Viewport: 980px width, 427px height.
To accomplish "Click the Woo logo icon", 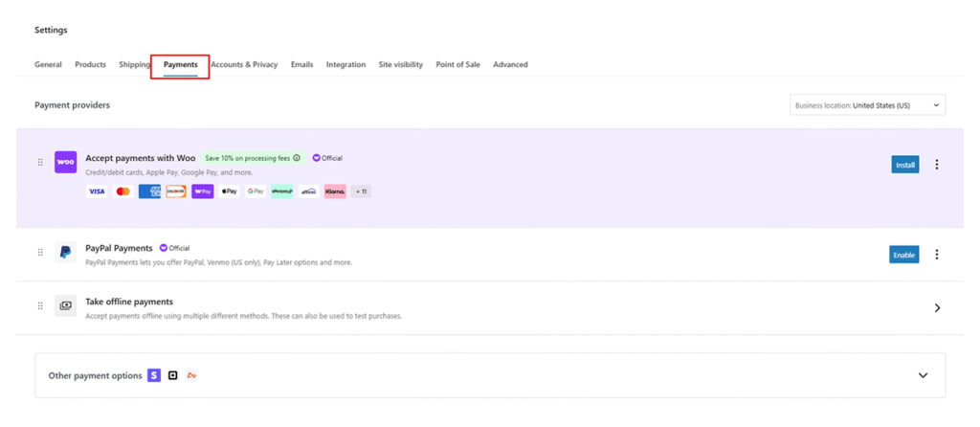I will click(65, 162).
